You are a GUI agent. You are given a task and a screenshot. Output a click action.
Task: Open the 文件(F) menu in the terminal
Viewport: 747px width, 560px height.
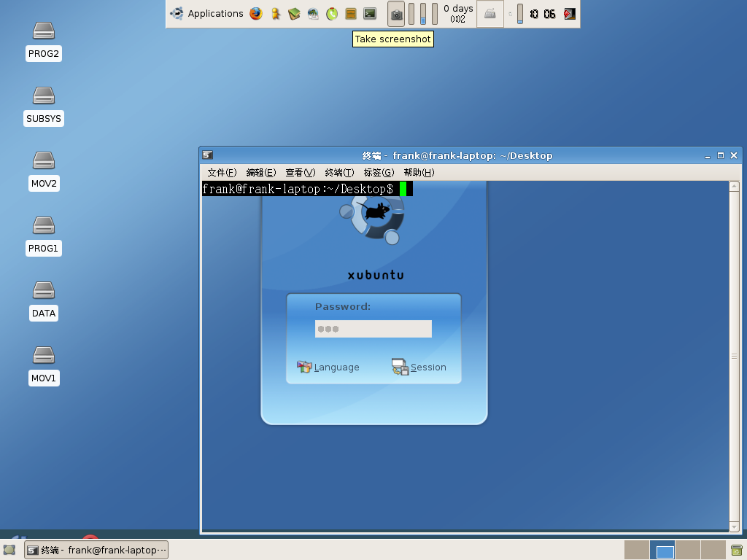(x=222, y=172)
